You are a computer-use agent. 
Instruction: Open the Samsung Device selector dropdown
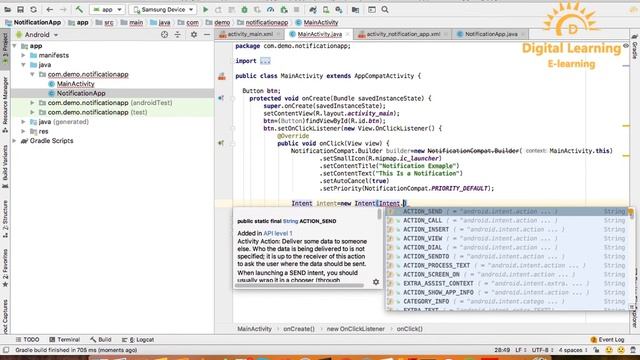pos(163,9)
